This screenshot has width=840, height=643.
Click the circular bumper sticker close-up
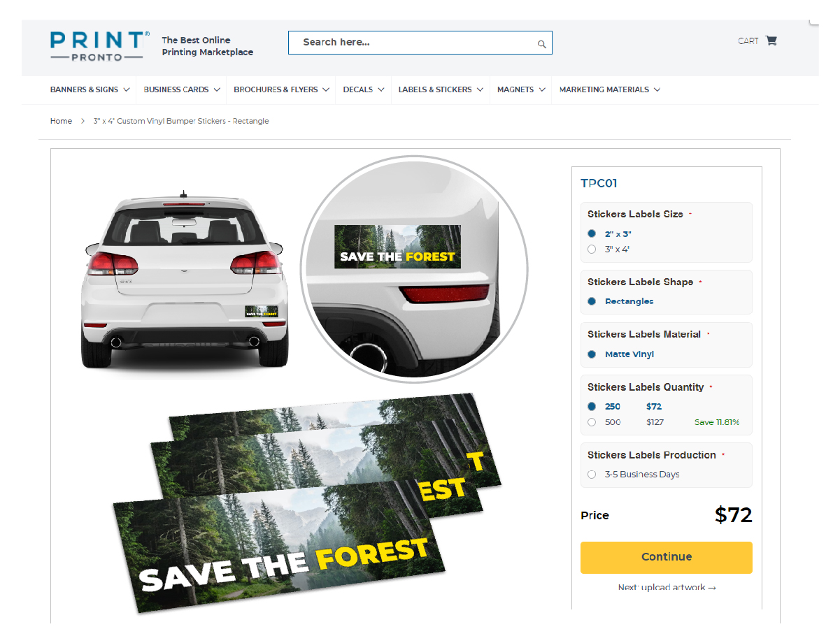tap(414, 269)
